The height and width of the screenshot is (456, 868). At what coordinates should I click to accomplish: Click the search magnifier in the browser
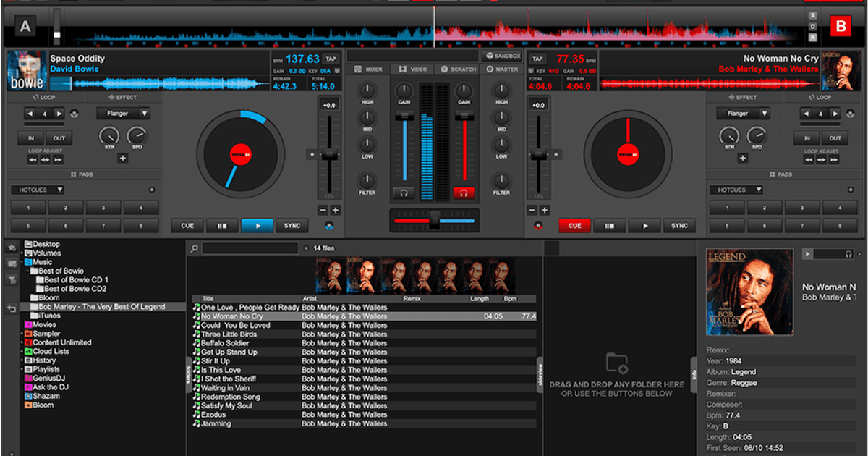[194, 247]
